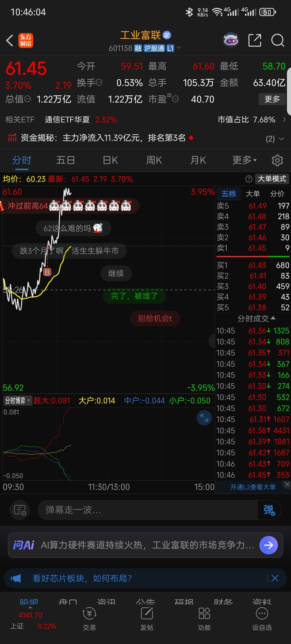Tap the system Wi-Fi status icon
Viewport: 291px width, 644px height.
pyautogui.click(x=217, y=12)
